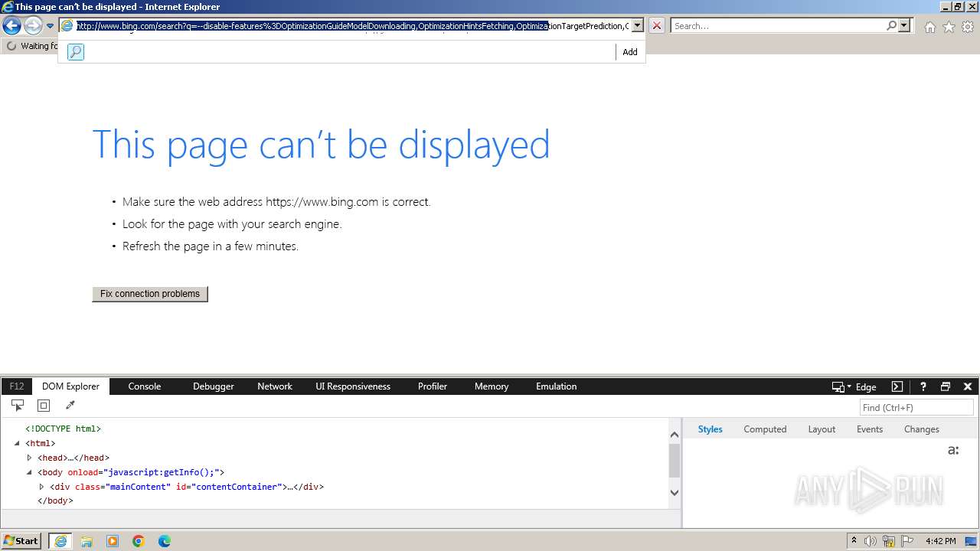Switch to the Layout pane tab
The image size is (980, 551).
coord(822,429)
